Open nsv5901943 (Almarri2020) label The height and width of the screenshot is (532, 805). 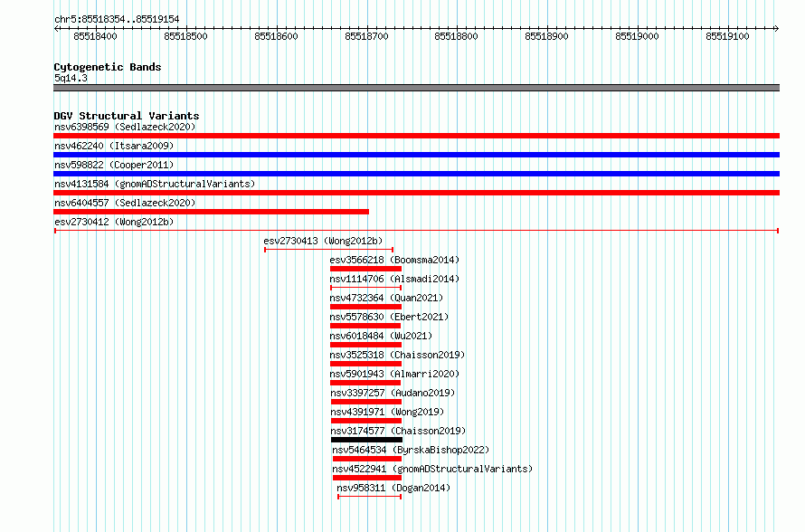pos(394,374)
